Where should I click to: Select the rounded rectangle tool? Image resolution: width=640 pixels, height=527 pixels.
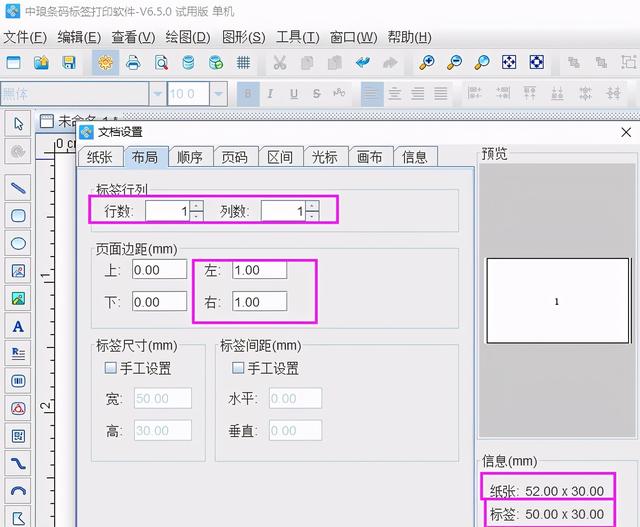click(18, 215)
